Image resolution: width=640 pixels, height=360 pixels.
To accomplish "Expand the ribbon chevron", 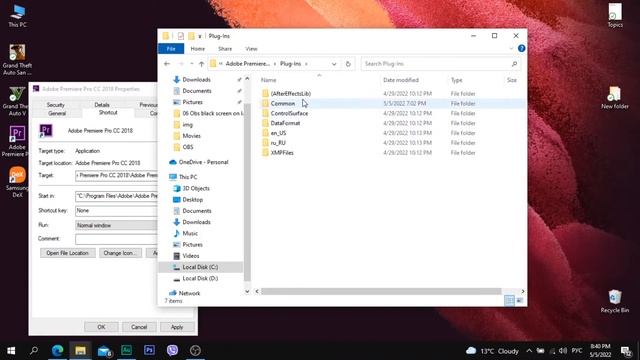I will [511, 48].
